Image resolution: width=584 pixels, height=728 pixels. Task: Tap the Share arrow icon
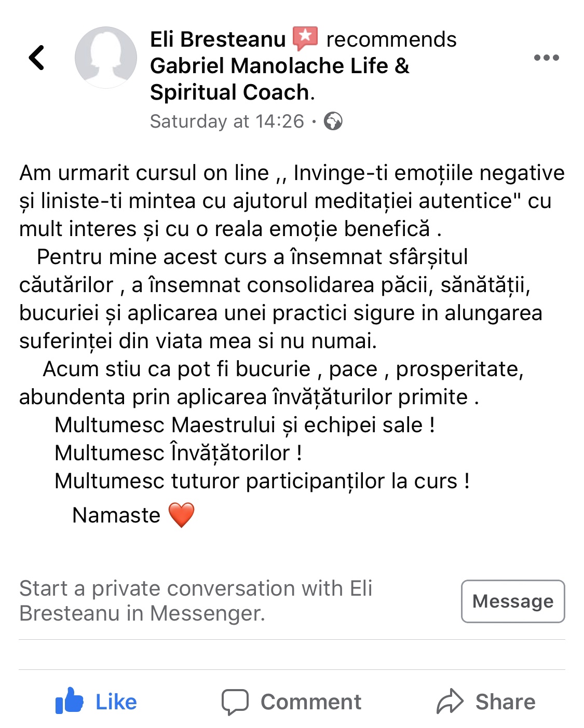coord(450,702)
